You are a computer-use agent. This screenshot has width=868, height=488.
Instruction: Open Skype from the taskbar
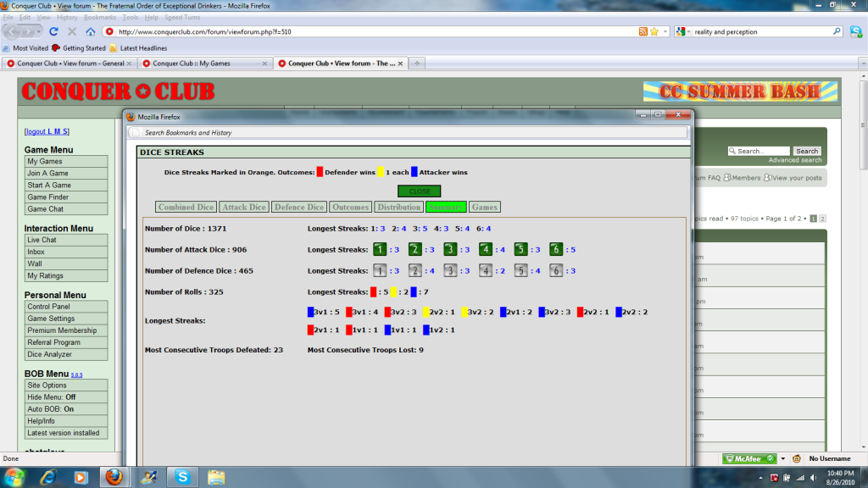pyautogui.click(x=183, y=477)
